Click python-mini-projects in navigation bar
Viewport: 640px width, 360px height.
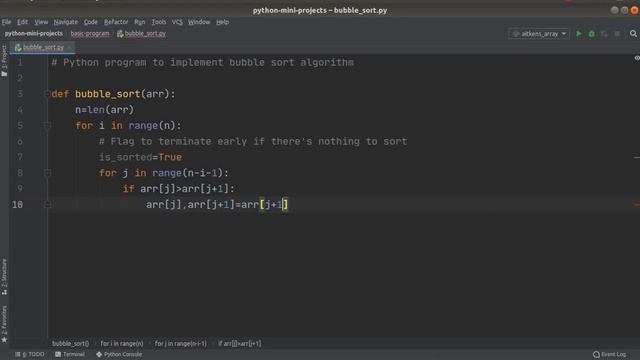34,34
